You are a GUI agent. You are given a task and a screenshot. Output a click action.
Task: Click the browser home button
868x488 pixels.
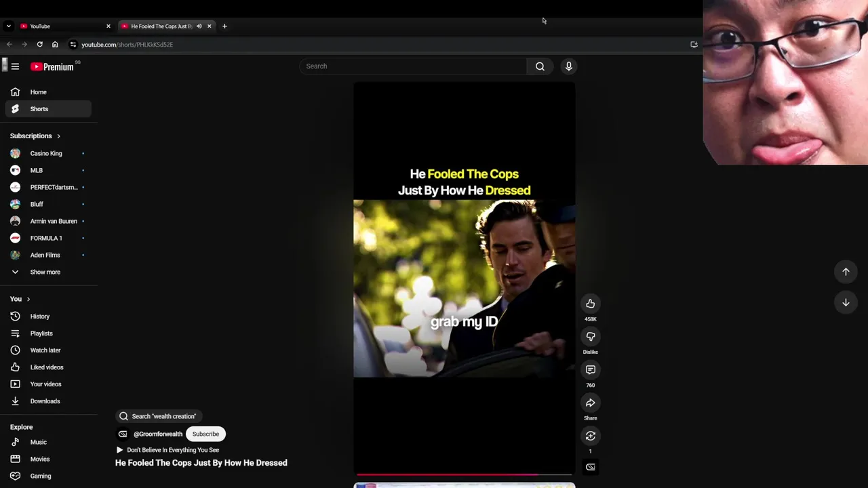[x=55, y=45]
